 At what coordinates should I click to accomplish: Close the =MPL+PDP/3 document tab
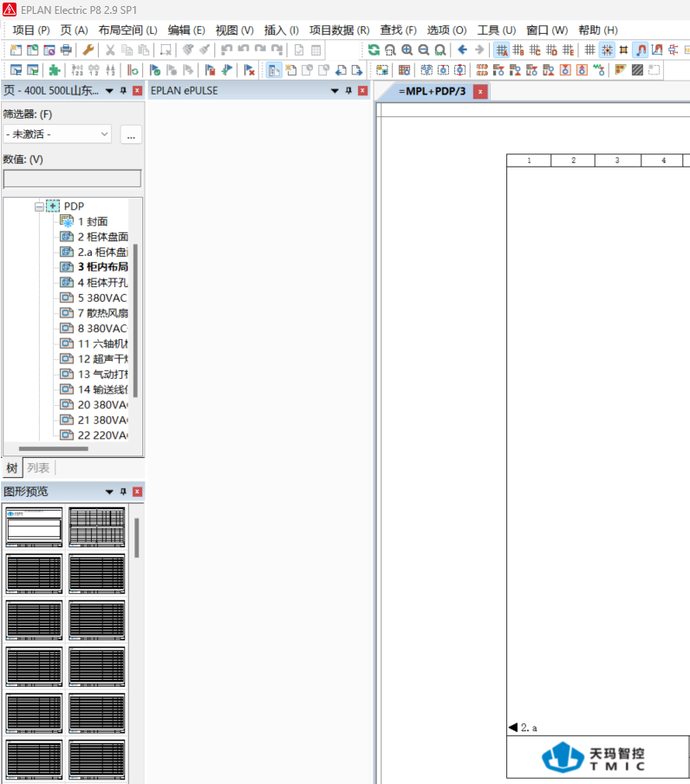point(478,91)
